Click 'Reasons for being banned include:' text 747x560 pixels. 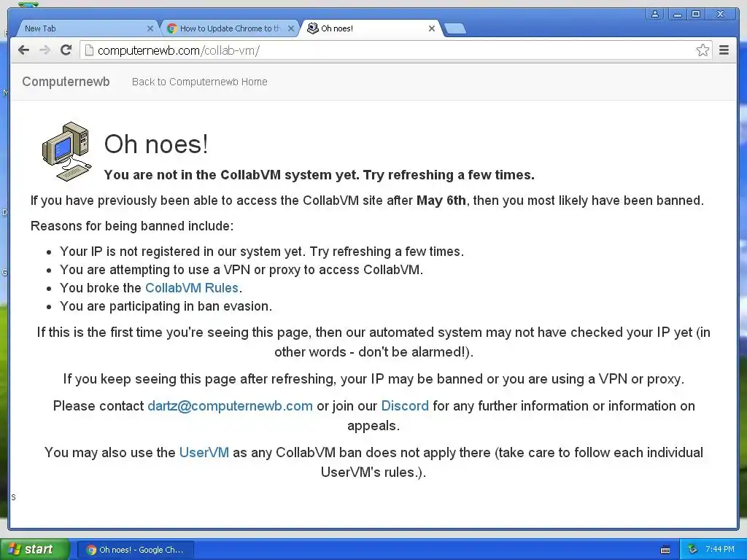132,226
